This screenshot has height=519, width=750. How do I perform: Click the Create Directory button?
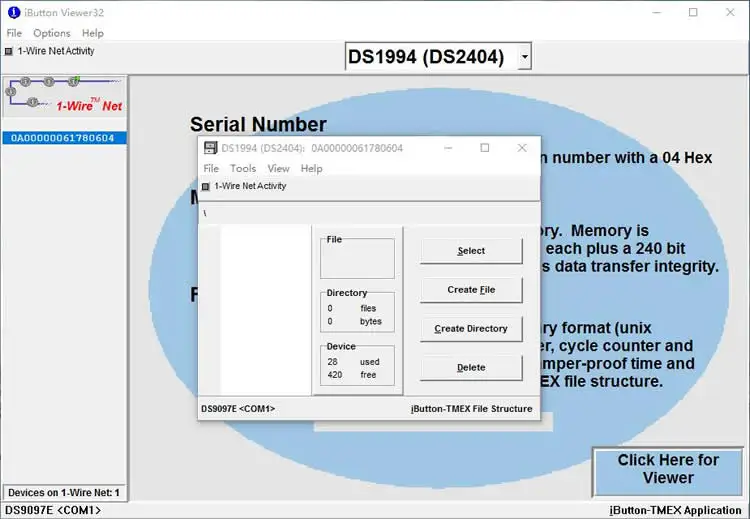(x=471, y=329)
